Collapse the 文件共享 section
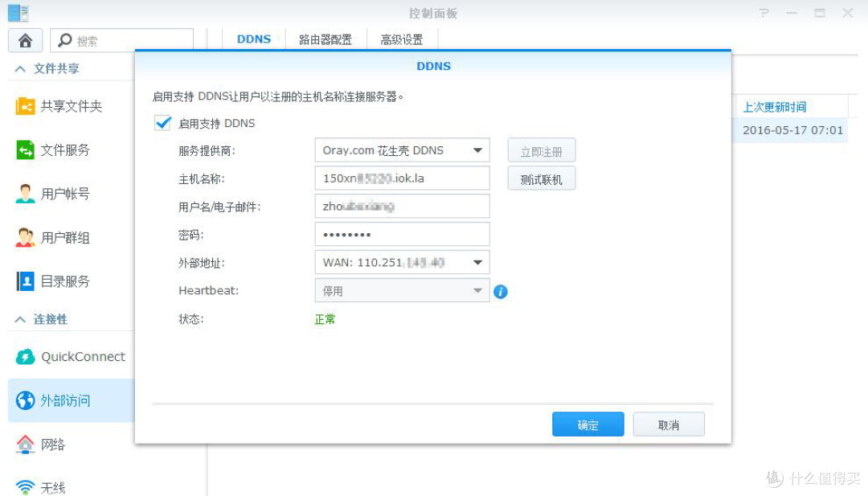The width and height of the screenshot is (868, 496). coord(20,68)
